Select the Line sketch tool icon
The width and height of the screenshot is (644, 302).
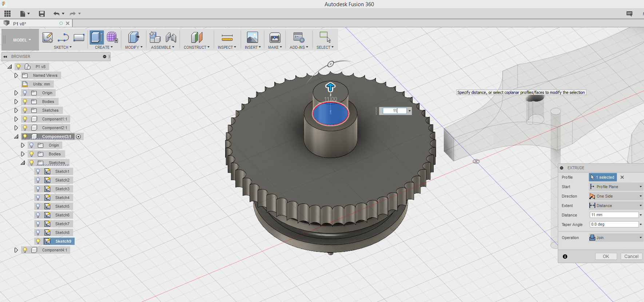point(63,37)
